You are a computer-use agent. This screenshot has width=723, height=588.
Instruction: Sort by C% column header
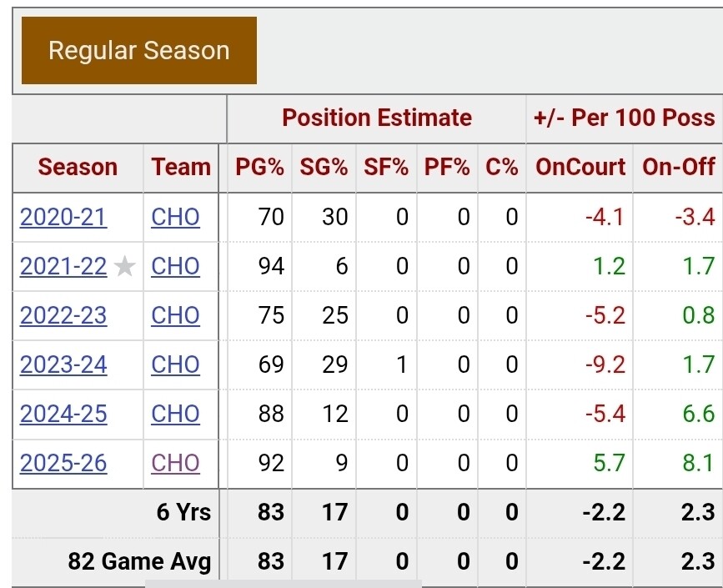[502, 168]
